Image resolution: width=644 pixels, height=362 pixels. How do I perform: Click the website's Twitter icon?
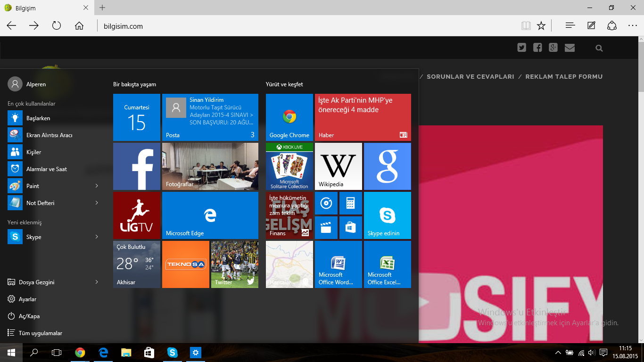tap(521, 48)
